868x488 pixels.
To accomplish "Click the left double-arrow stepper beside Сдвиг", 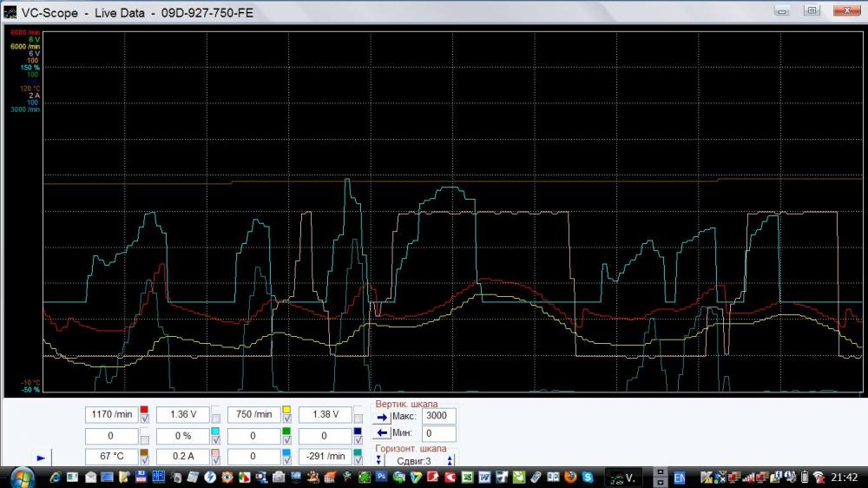I will coord(379,460).
